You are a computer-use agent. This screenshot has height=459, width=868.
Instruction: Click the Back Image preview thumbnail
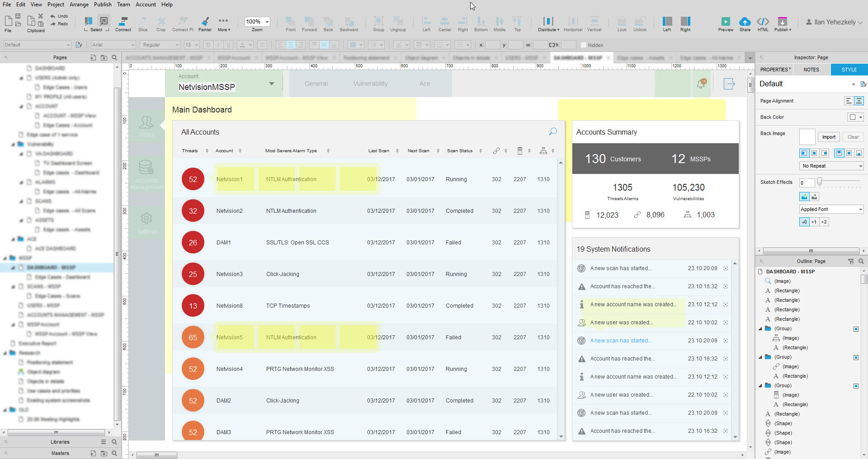coord(807,137)
